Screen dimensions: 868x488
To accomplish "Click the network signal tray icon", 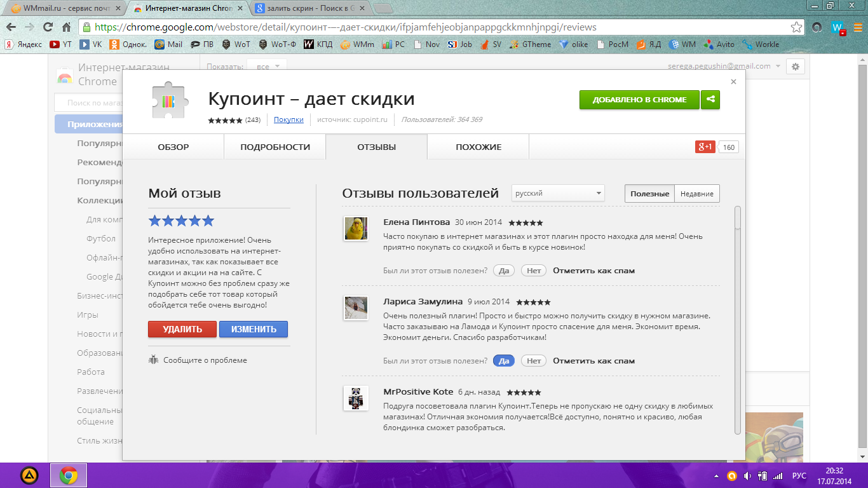I will tap(778, 476).
